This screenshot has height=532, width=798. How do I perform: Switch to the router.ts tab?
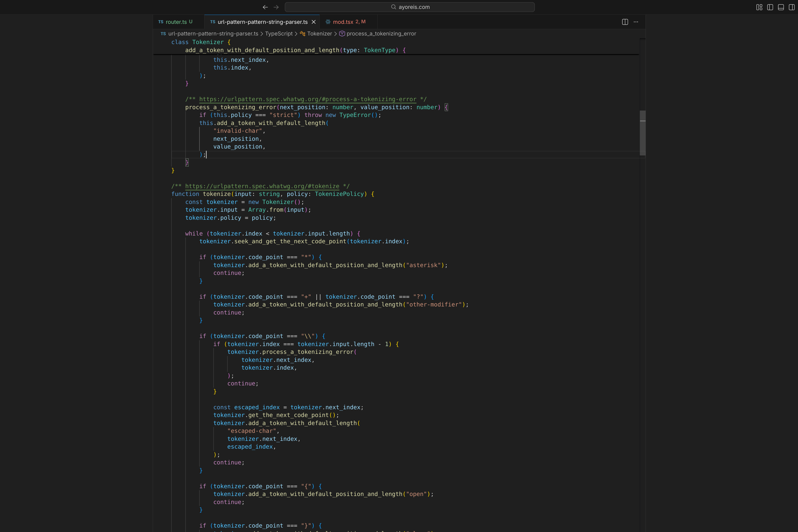point(176,22)
